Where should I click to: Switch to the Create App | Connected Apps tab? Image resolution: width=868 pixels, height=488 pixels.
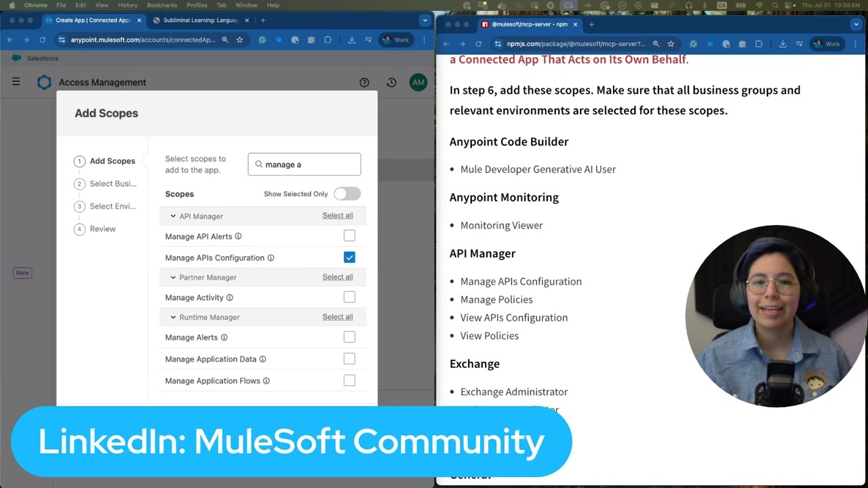click(x=94, y=20)
